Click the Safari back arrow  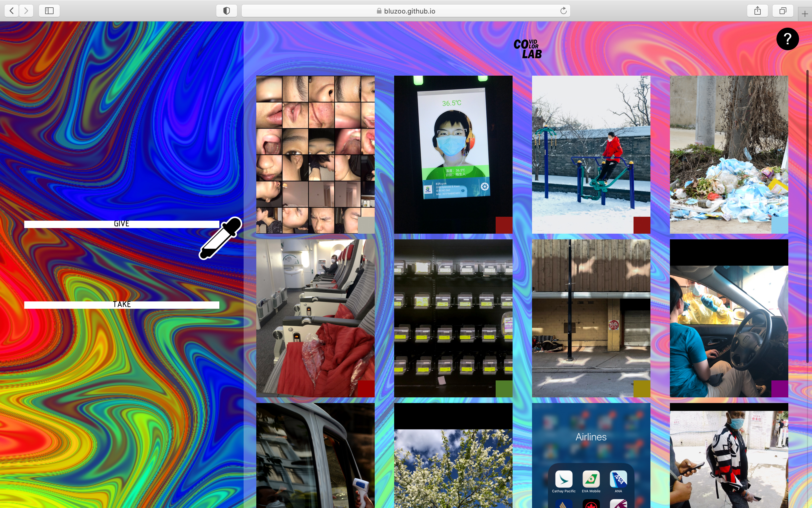[12, 11]
